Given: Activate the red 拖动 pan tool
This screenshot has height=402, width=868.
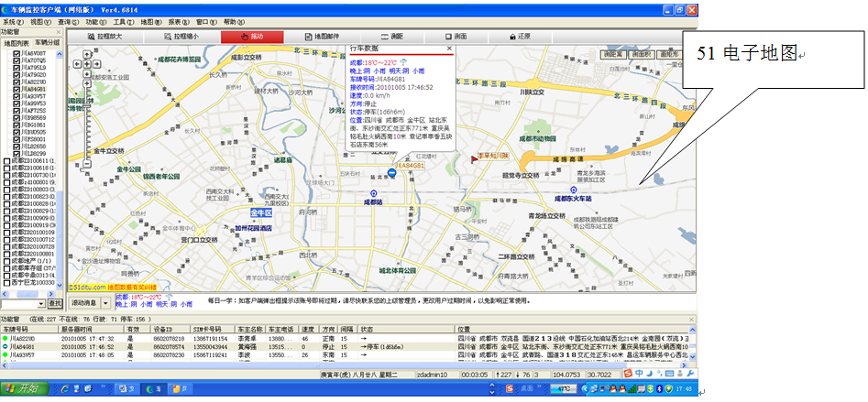Looking at the screenshot, I should [252, 37].
